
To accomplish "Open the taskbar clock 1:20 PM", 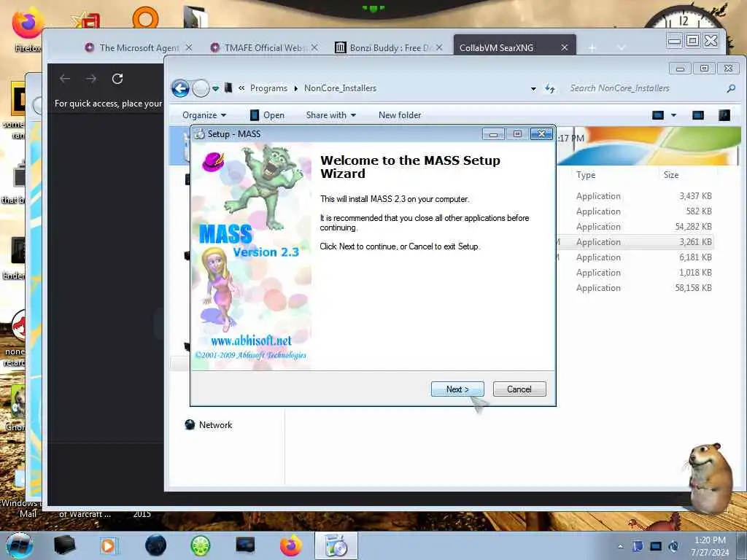I will (x=710, y=546).
